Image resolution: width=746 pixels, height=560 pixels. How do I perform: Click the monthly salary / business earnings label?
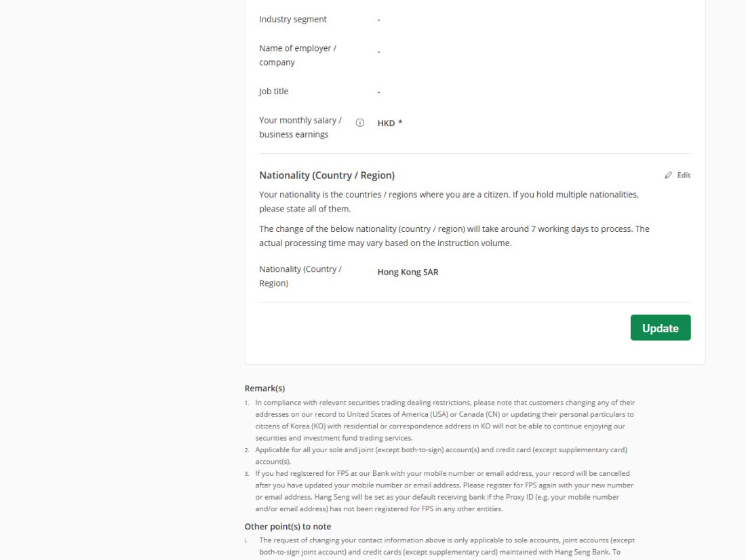click(300, 127)
